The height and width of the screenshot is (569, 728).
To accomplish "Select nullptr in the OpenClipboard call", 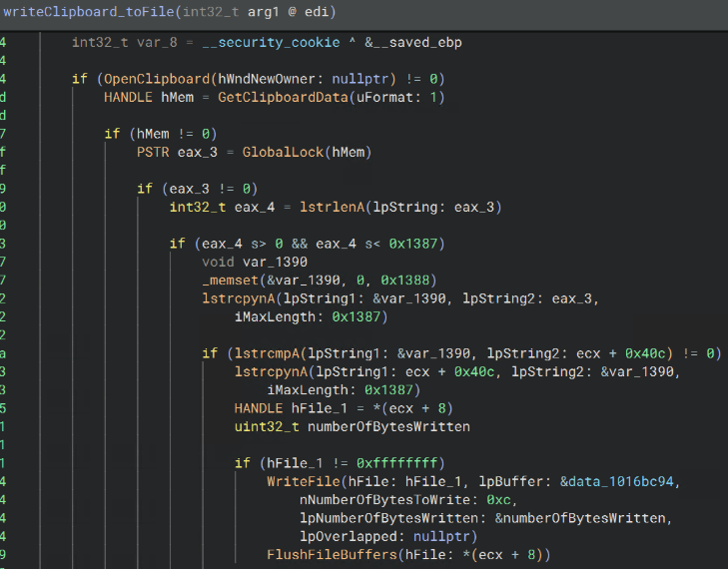I will pos(360,79).
